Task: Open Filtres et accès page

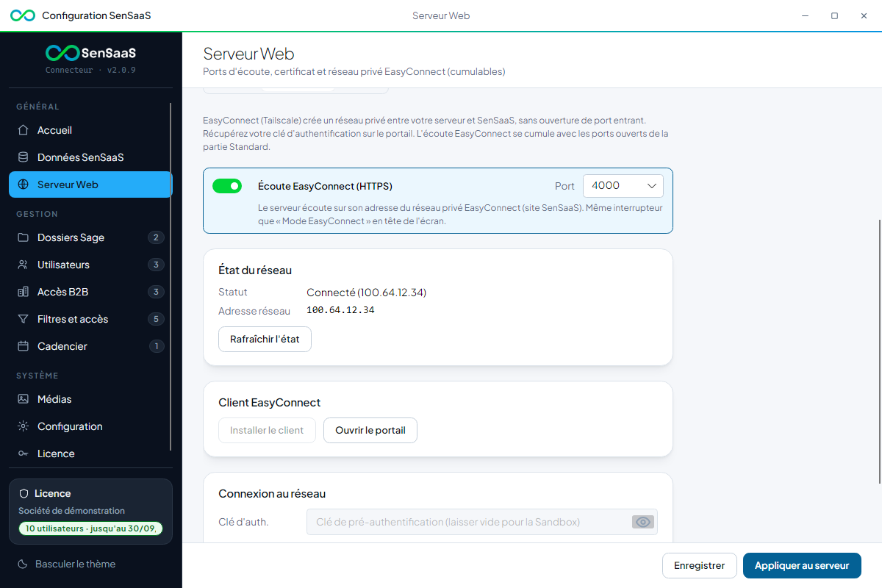Action: (90, 319)
